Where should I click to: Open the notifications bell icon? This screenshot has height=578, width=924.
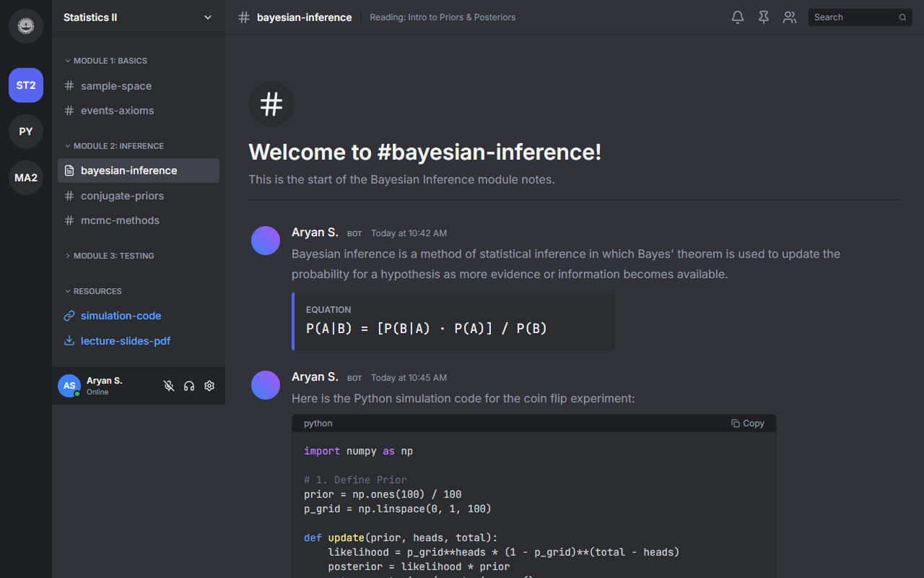tap(737, 17)
